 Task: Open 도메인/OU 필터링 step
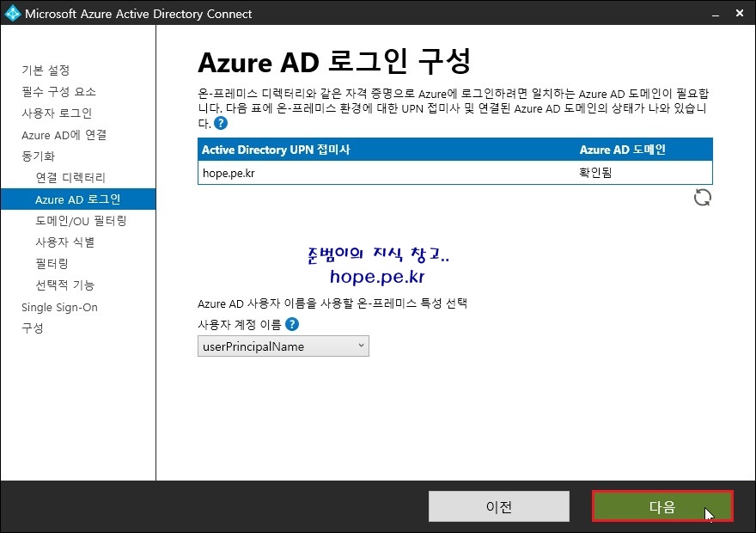(81, 221)
